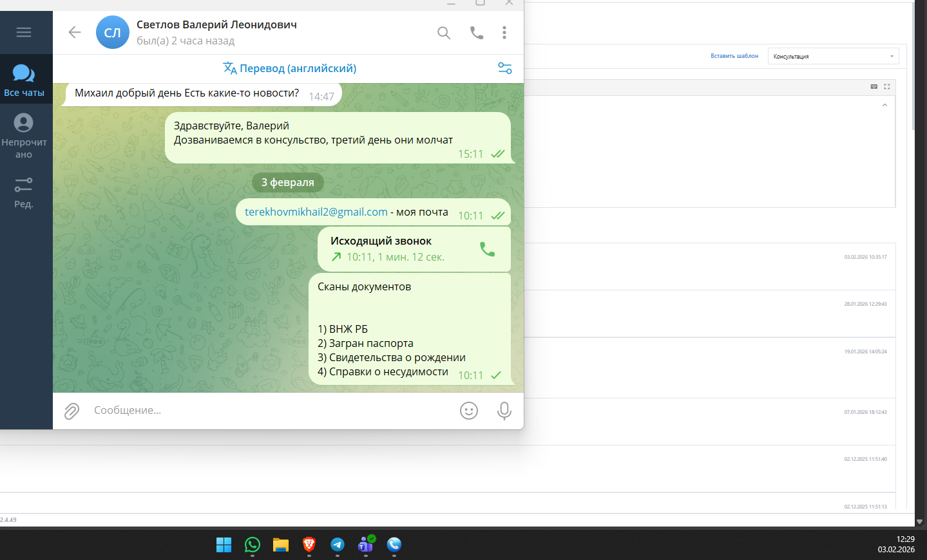Call back using the outgoing call phone icon

488,249
